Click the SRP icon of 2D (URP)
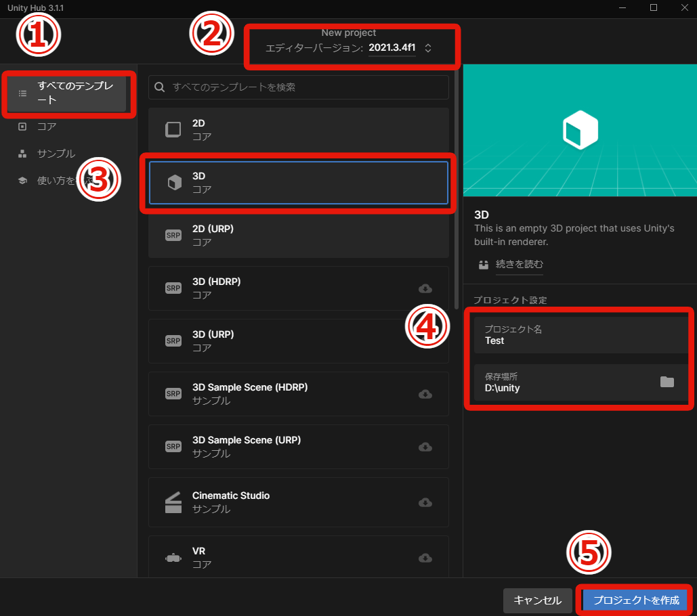Screen dimensions: 697x616 coord(173,236)
